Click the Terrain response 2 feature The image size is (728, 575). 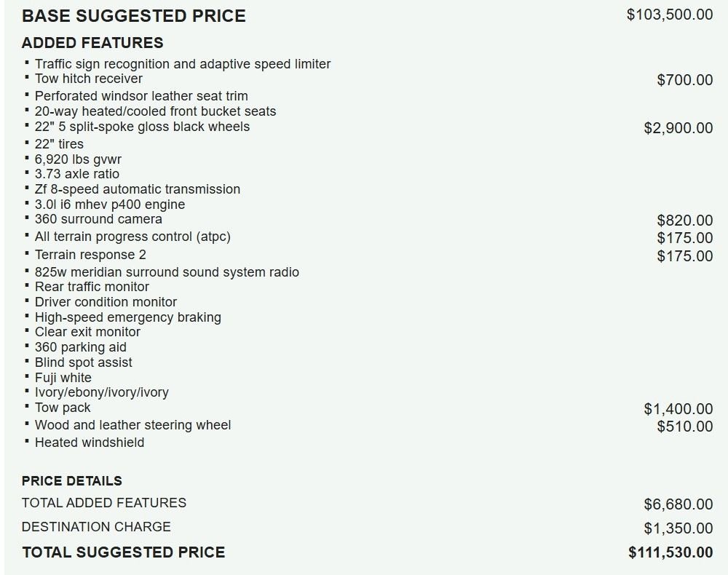[90, 255]
